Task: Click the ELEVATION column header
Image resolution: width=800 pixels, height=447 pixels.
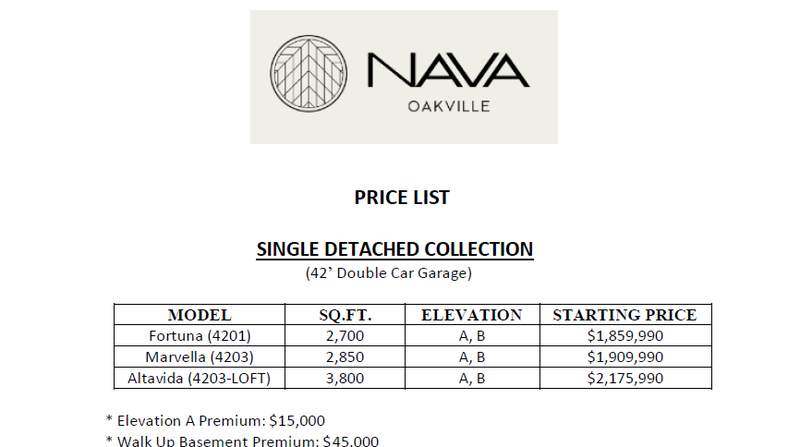Action: click(472, 315)
